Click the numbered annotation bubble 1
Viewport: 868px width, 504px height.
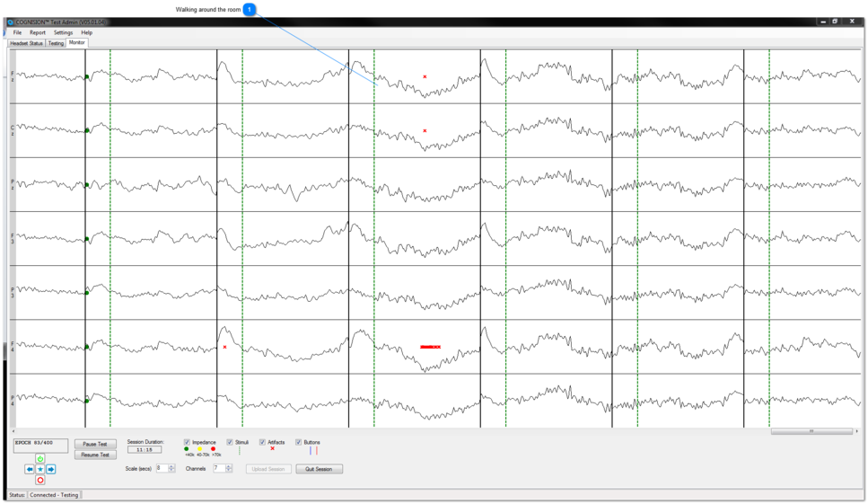coord(250,9)
